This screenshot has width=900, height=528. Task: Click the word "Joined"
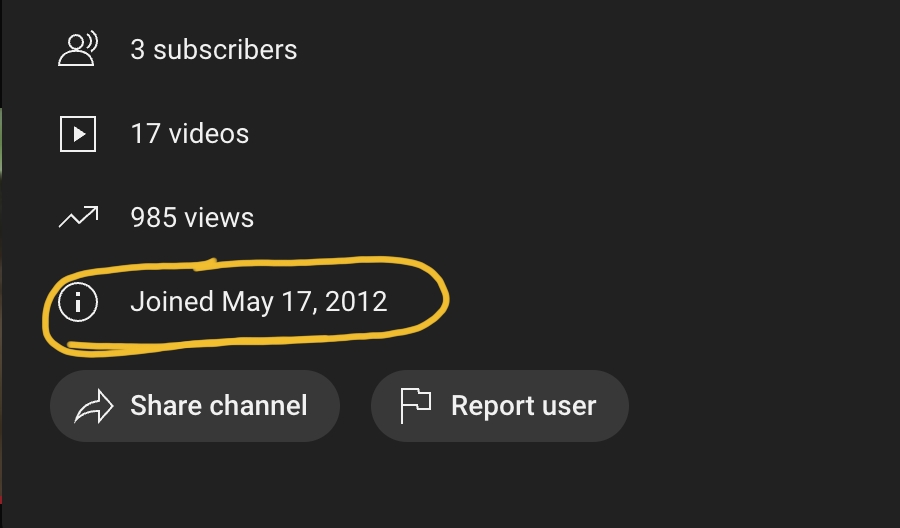tap(172, 302)
